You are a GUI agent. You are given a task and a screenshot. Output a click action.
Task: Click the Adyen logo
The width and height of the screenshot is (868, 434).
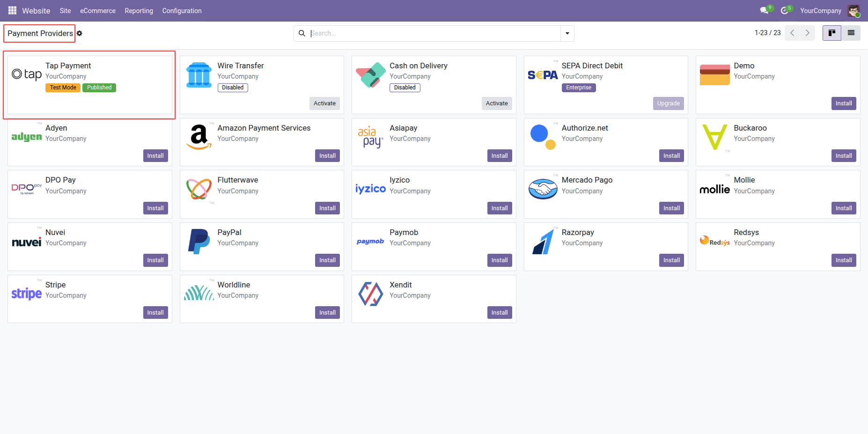coord(27,137)
